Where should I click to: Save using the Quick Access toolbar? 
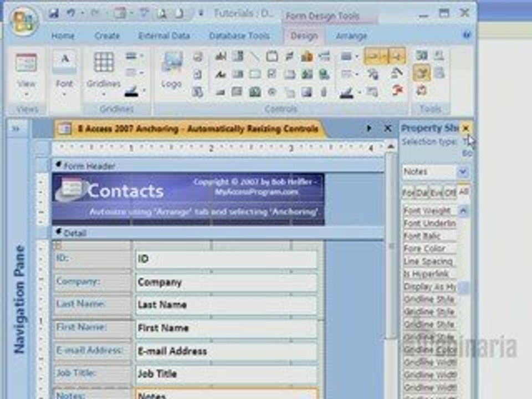coord(54,13)
